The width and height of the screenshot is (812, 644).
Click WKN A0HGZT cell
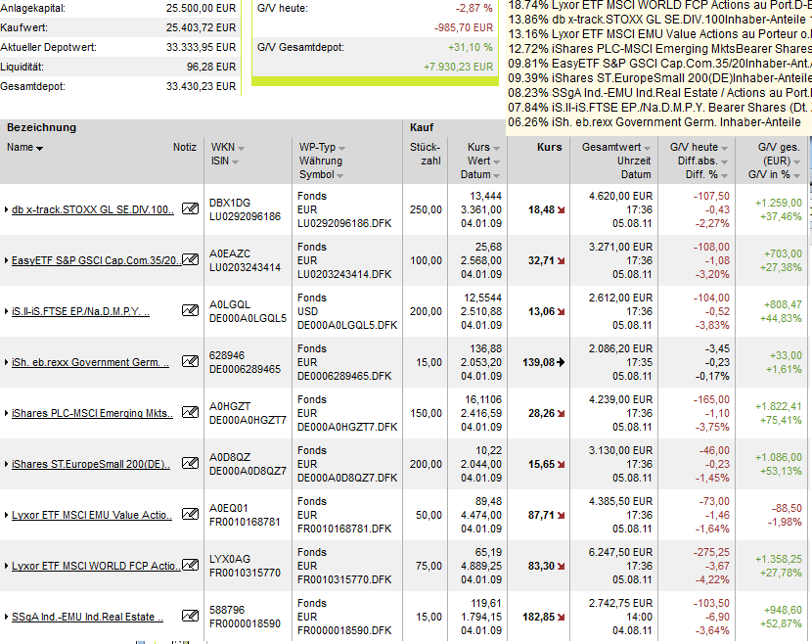[x=229, y=406]
